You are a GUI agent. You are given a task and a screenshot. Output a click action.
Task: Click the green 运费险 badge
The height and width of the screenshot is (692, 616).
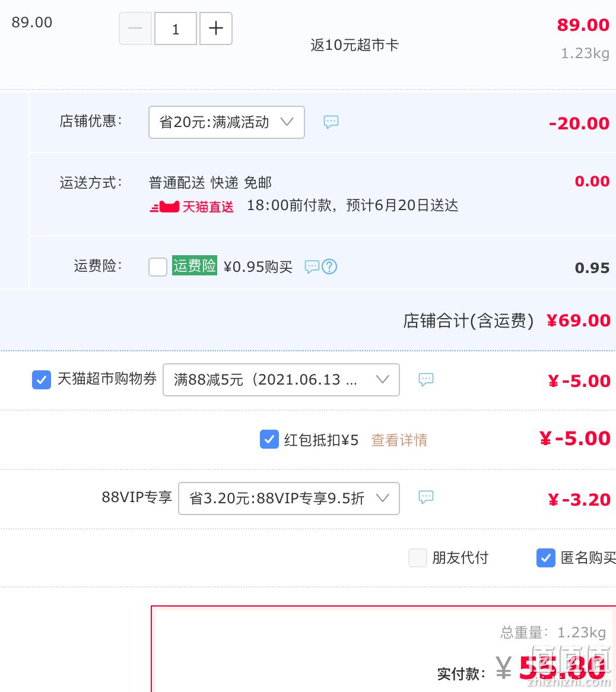[x=195, y=266]
